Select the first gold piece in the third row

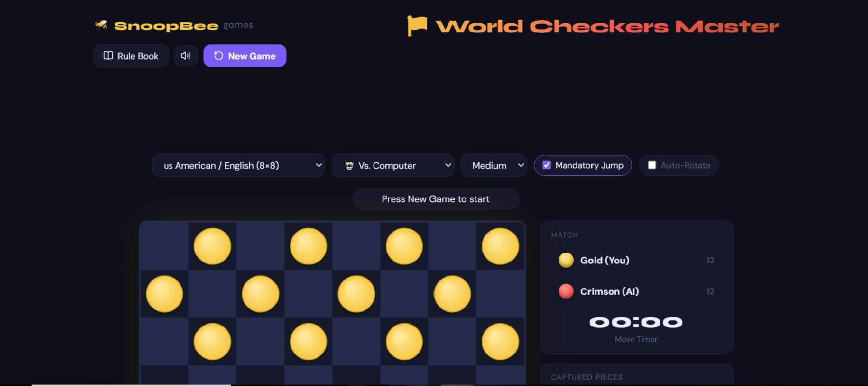coord(212,342)
